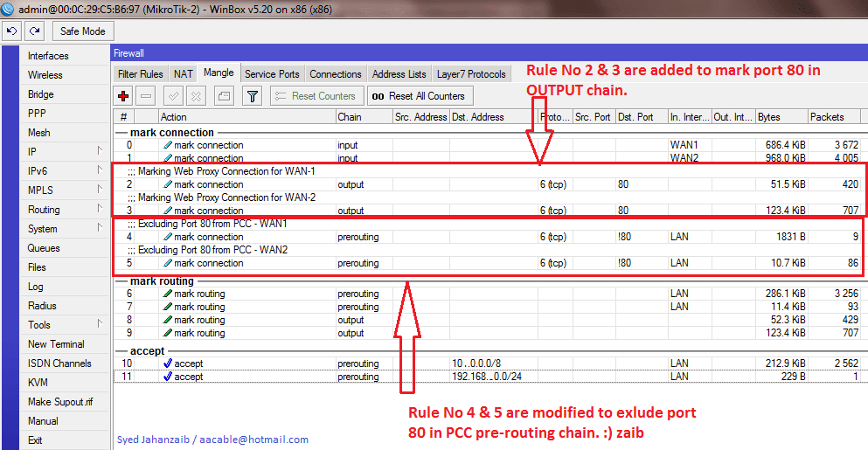Click Exit in sidebar menu
The width and height of the screenshot is (868, 450).
pyautogui.click(x=35, y=440)
